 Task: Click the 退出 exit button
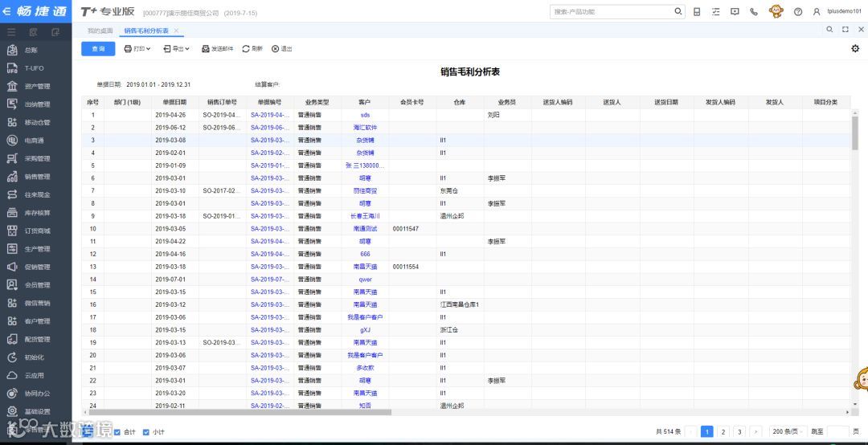coord(282,49)
